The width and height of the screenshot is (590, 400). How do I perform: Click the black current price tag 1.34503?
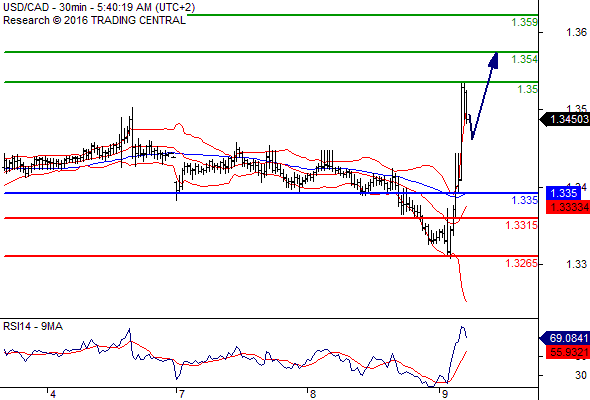click(x=565, y=120)
